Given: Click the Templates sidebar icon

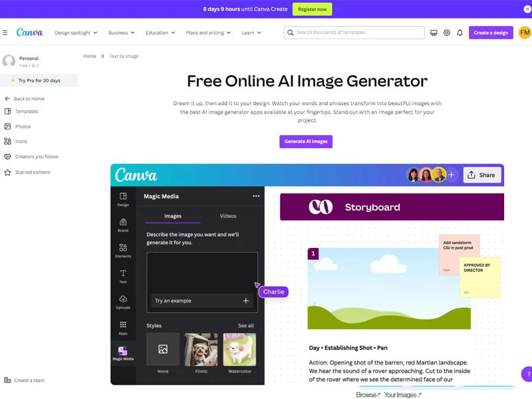Looking at the screenshot, I should [x=7, y=111].
